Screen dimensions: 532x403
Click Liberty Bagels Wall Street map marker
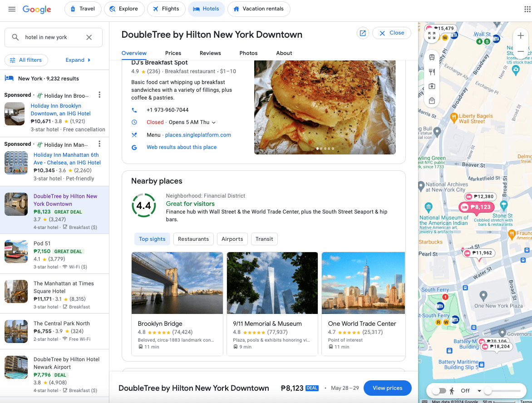(x=454, y=118)
